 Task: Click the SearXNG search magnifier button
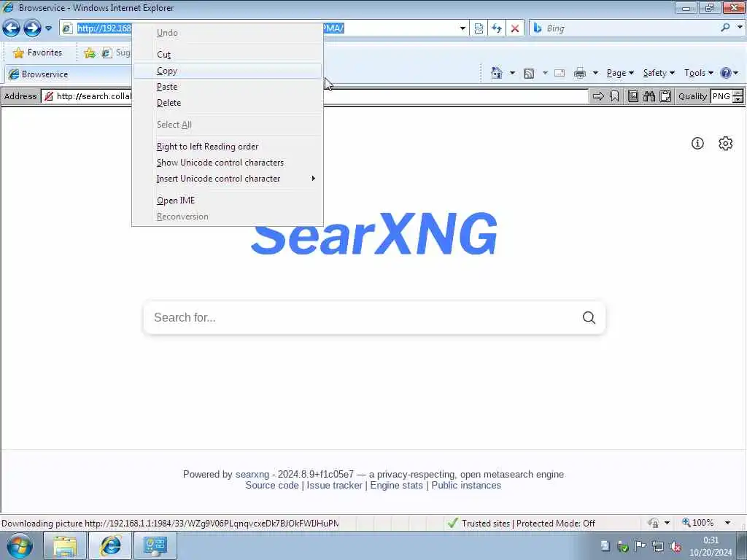pos(589,318)
